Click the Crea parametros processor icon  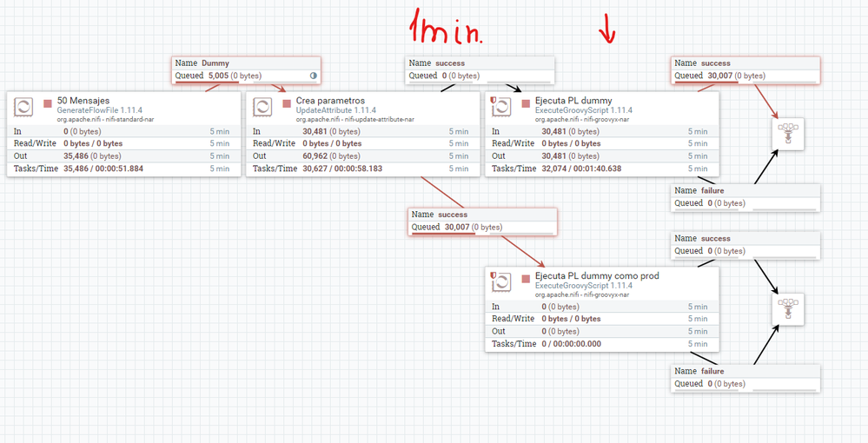tap(262, 106)
